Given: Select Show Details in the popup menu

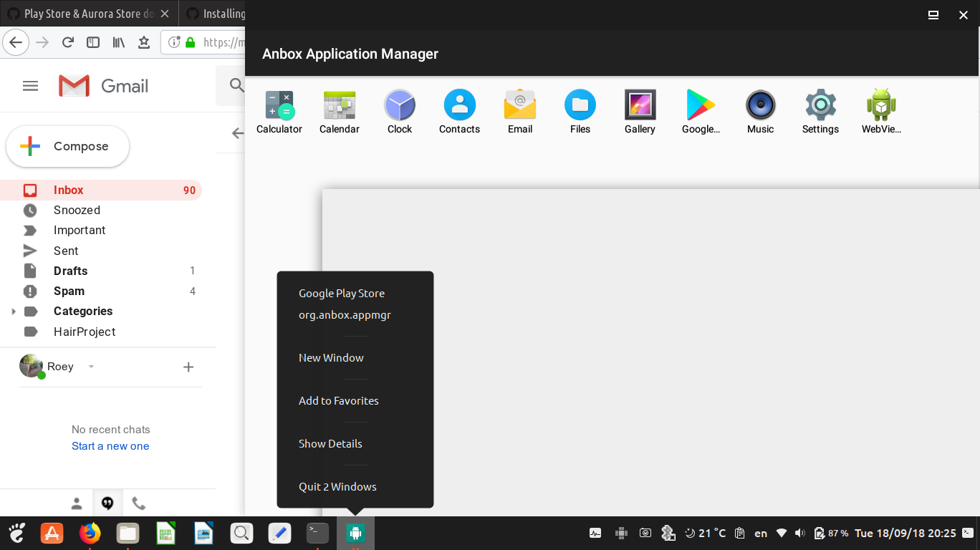Looking at the screenshot, I should pos(330,443).
